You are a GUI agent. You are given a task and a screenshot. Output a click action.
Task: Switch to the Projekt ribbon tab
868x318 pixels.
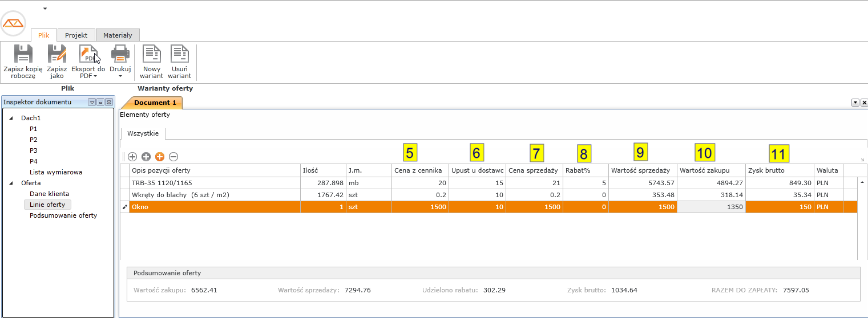[76, 35]
